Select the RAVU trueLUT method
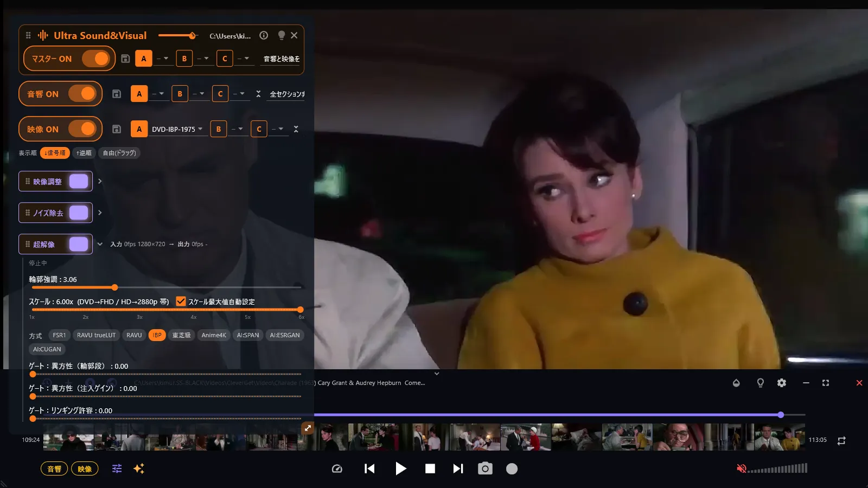Image resolution: width=868 pixels, height=488 pixels. [96, 335]
